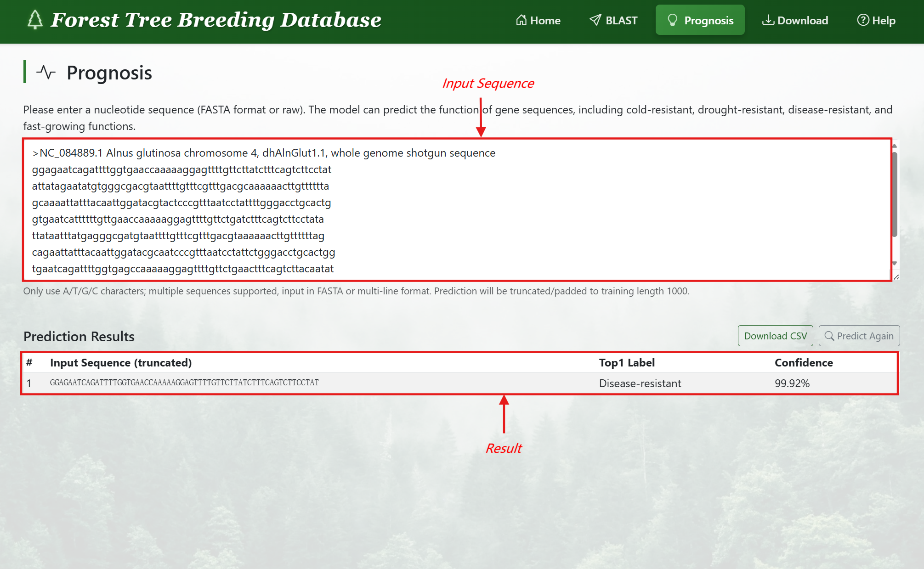Image resolution: width=924 pixels, height=569 pixels.
Task: Click the BLAST paper plane icon
Action: click(595, 20)
